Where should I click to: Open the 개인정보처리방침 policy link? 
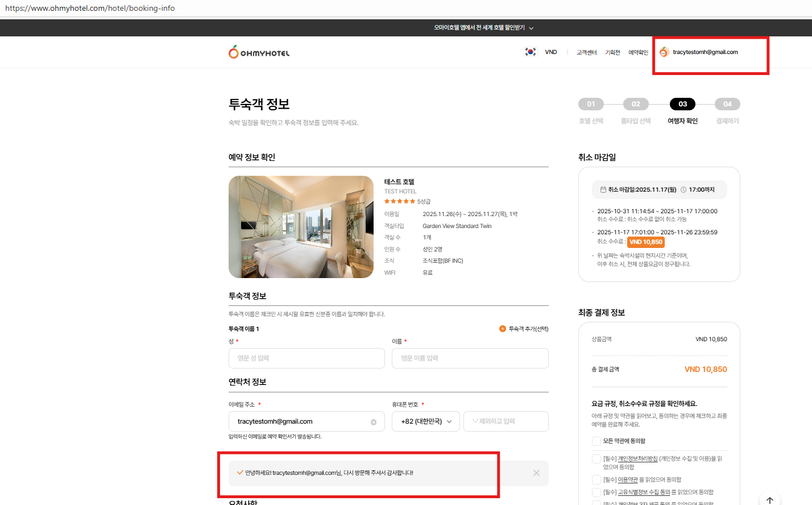click(x=637, y=459)
